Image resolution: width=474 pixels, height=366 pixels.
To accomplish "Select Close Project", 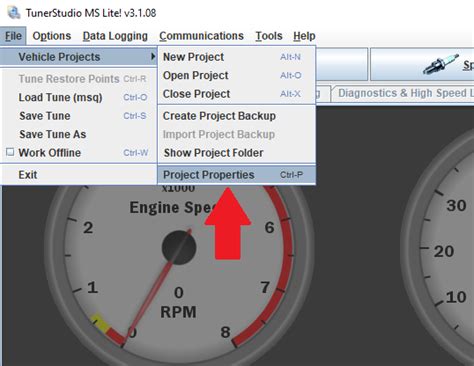I will click(x=236, y=94).
